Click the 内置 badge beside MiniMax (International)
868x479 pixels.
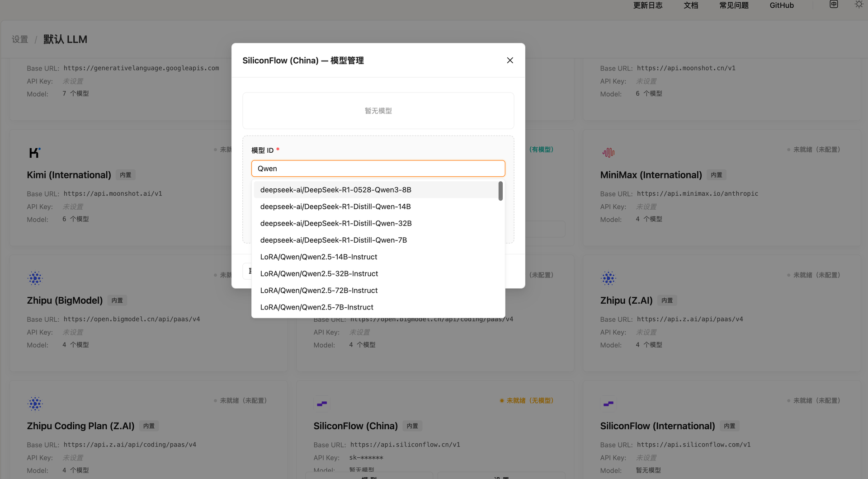coord(717,175)
